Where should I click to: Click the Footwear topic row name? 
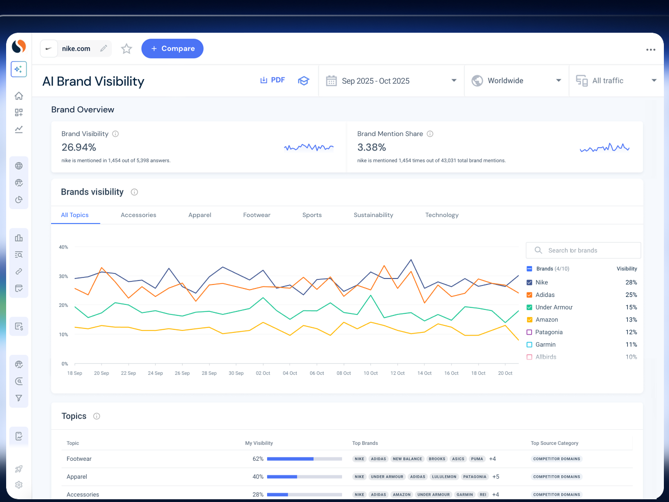[x=79, y=459]
